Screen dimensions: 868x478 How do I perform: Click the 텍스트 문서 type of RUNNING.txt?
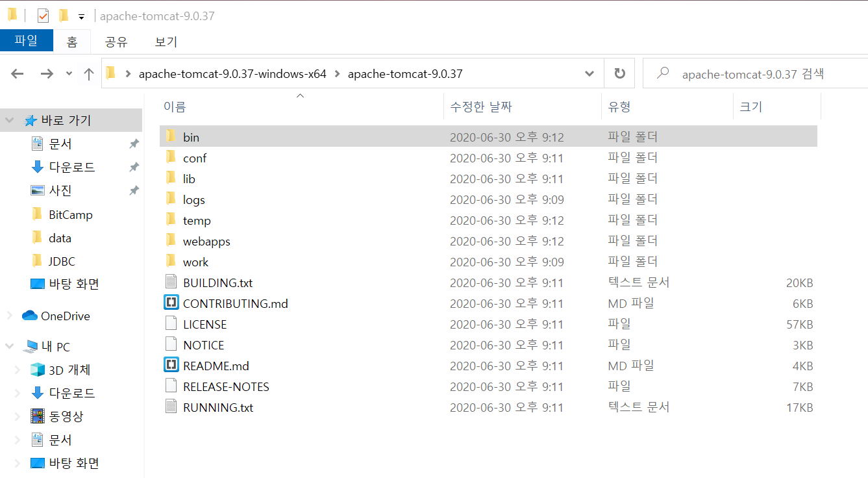click(638, 407)
